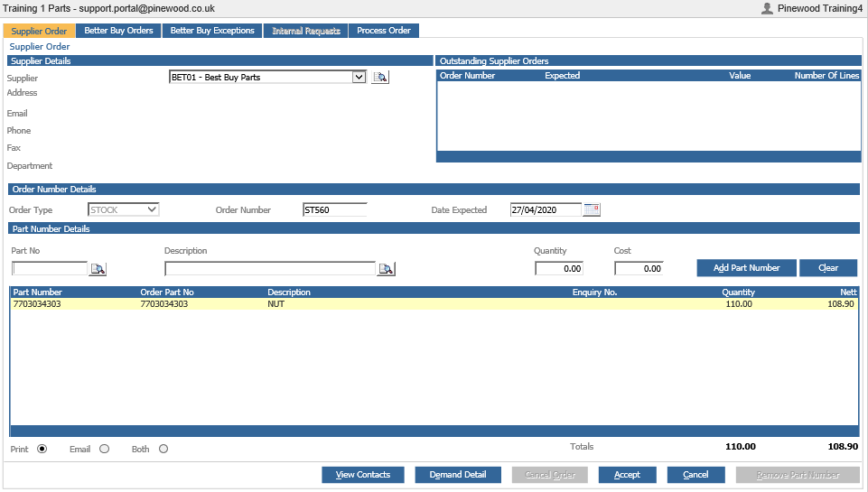Open the Process Order tab
The image size is (868, 492).
pos(384,31)
